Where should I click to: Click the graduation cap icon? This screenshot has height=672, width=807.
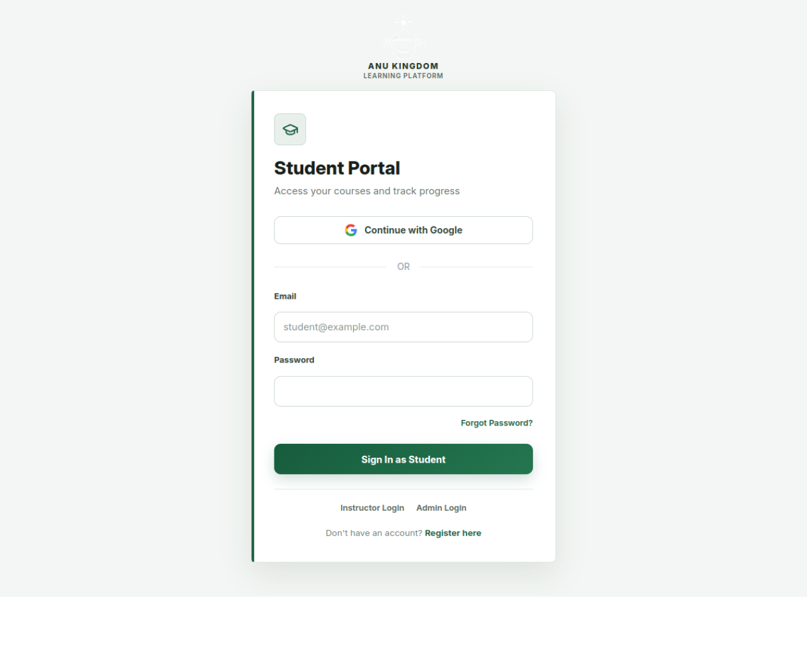[x=290, y=129]
